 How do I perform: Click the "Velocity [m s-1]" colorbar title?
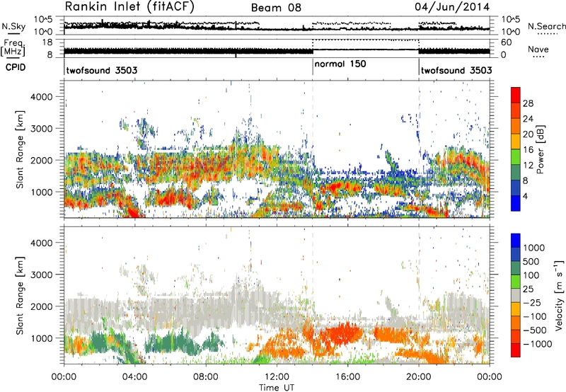560,295
